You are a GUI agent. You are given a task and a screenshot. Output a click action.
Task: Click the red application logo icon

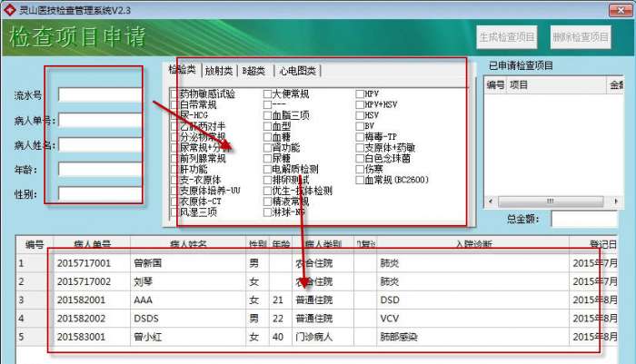9,10
